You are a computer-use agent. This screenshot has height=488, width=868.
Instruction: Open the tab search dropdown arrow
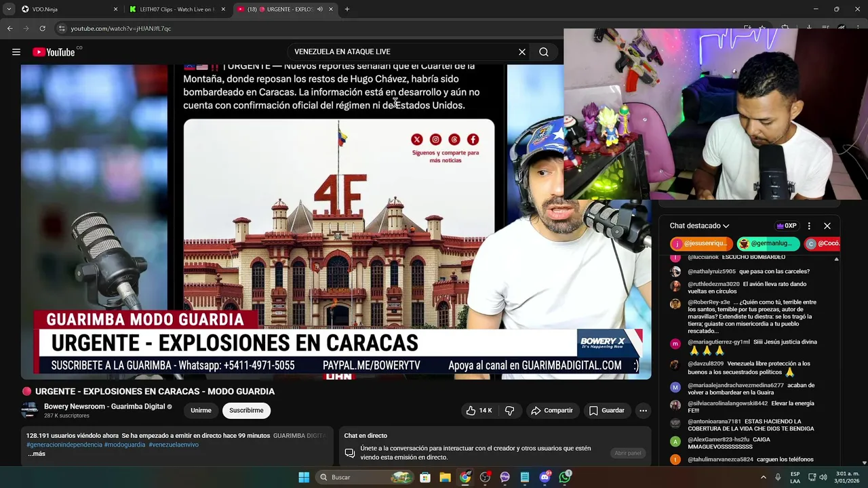point(9,9)
